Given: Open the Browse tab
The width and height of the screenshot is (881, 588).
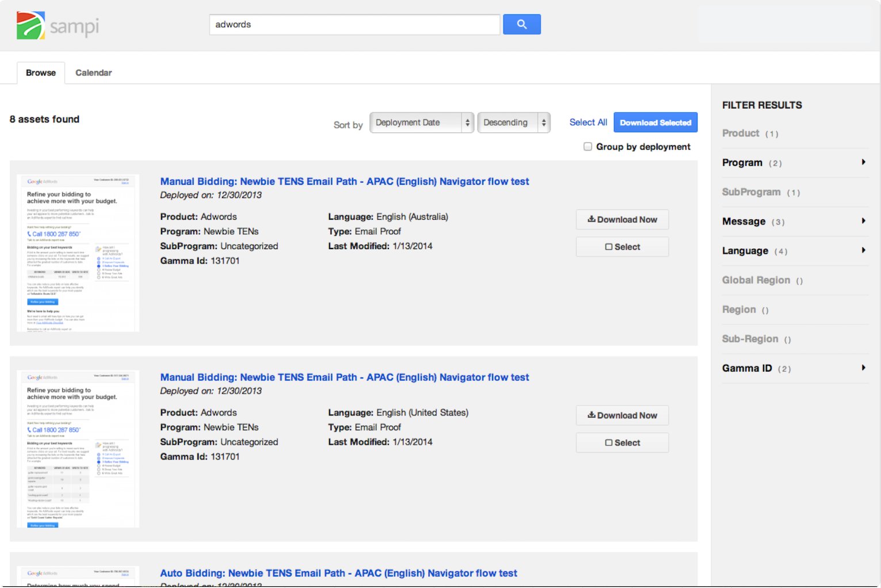Looking at the screenshot, I should (x=40, y=72).
